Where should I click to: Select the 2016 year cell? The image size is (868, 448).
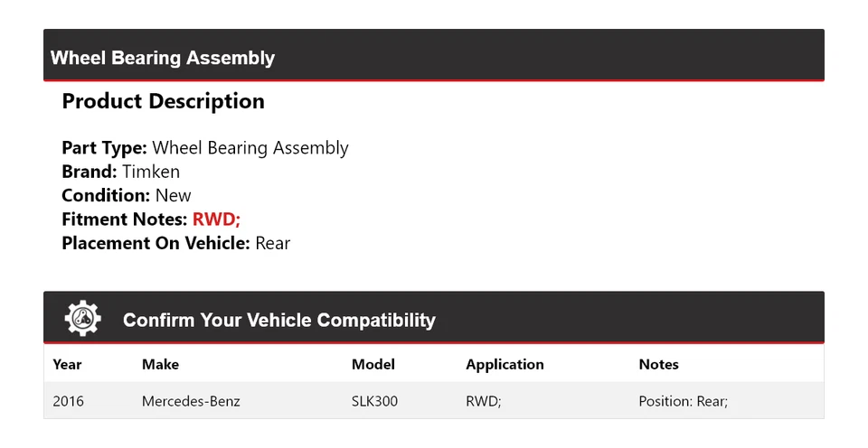68,401
